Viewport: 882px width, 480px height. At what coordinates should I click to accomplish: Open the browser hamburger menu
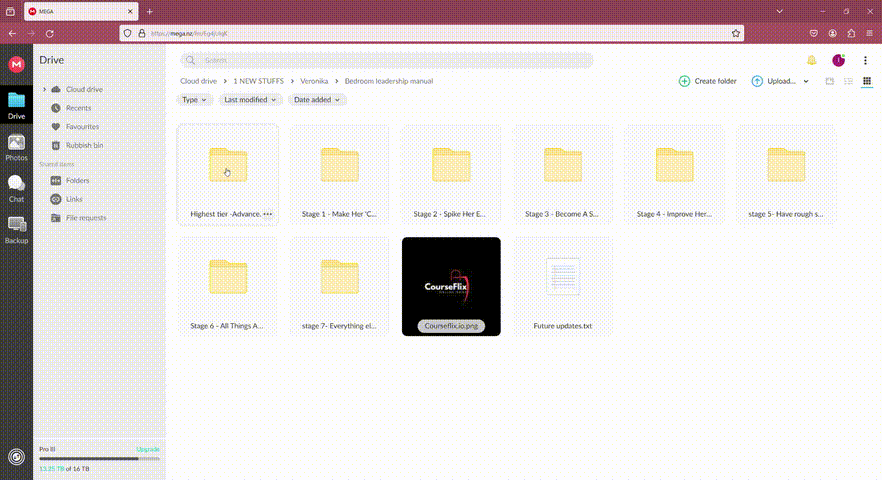click(870, 34)
